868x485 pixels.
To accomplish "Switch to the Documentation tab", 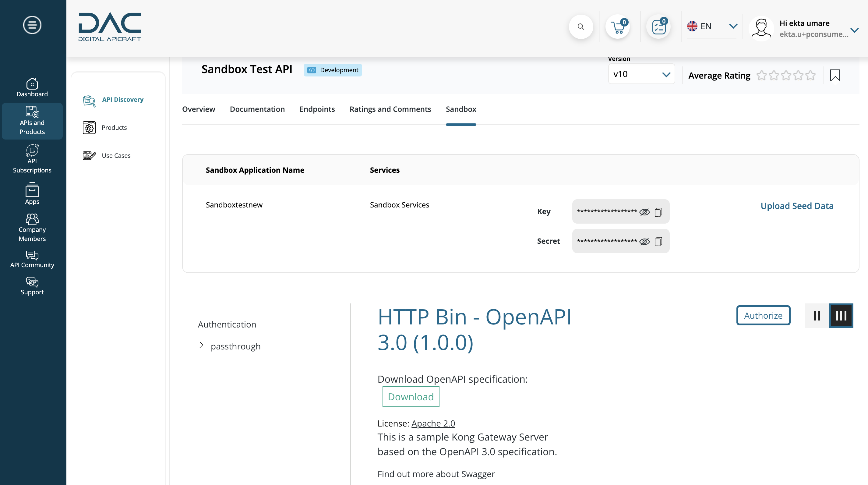I will click(257, 109).
